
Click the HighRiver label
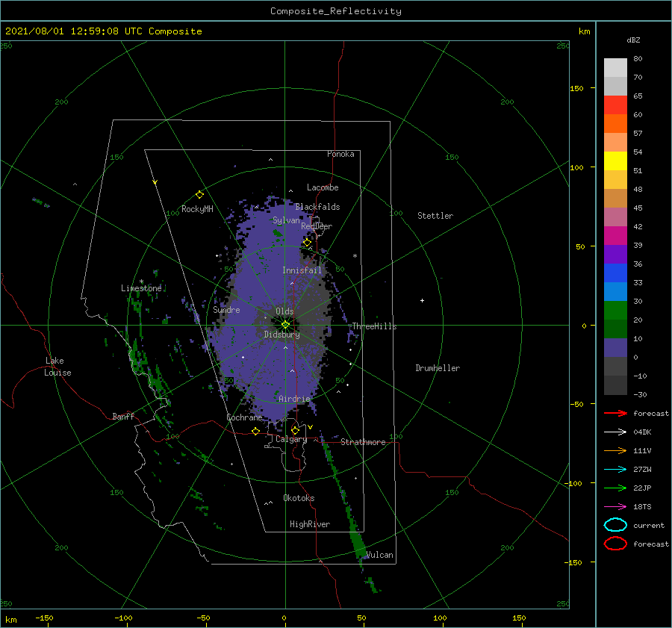[310, 524]
